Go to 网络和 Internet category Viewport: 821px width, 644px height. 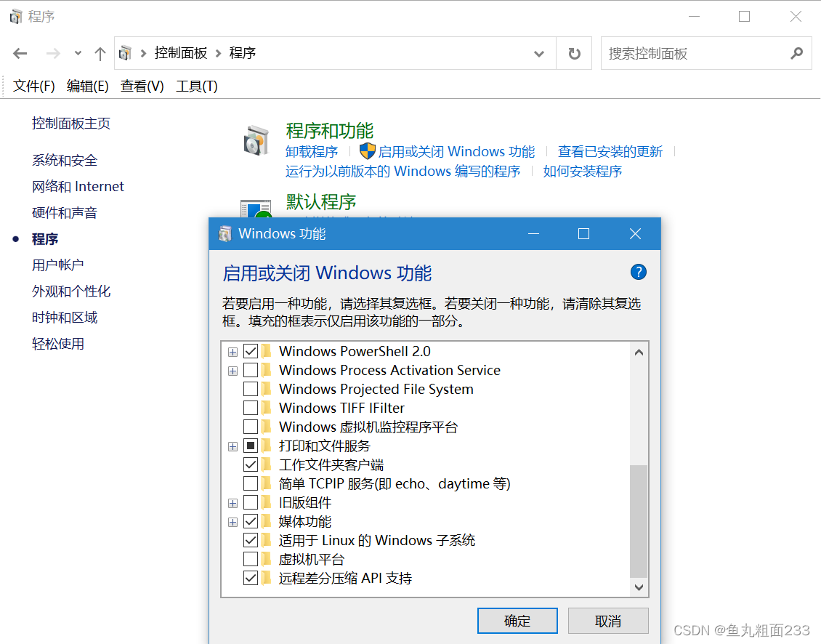pyautogui.click(x=78, y=187)
